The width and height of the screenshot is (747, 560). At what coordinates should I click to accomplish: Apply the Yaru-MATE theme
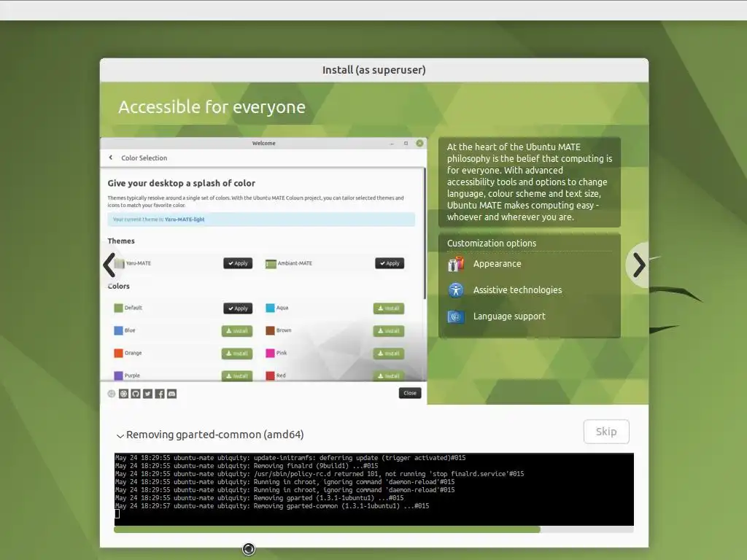coord(238,263)
